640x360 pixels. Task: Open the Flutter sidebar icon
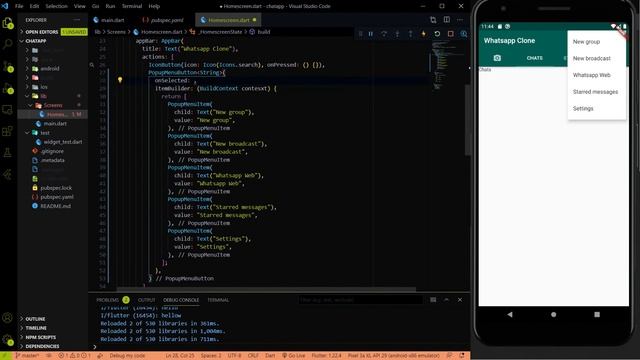tap(8, 175)
